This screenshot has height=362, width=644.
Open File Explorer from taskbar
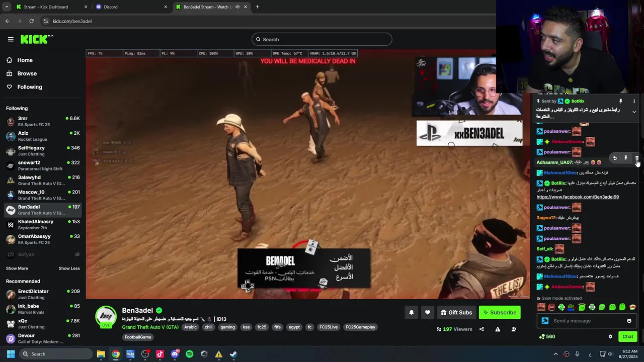(101, 354)
